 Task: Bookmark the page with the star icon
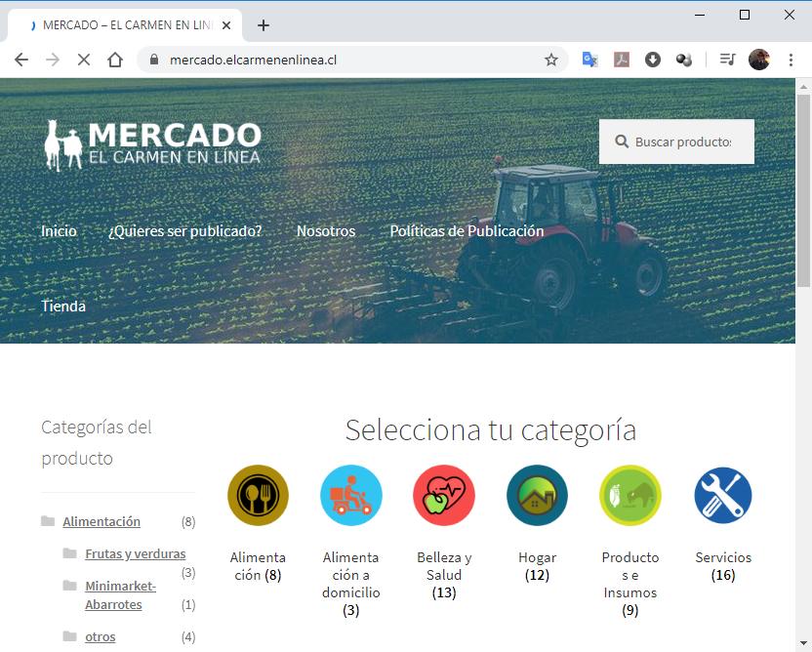click(x=552, y=60)
